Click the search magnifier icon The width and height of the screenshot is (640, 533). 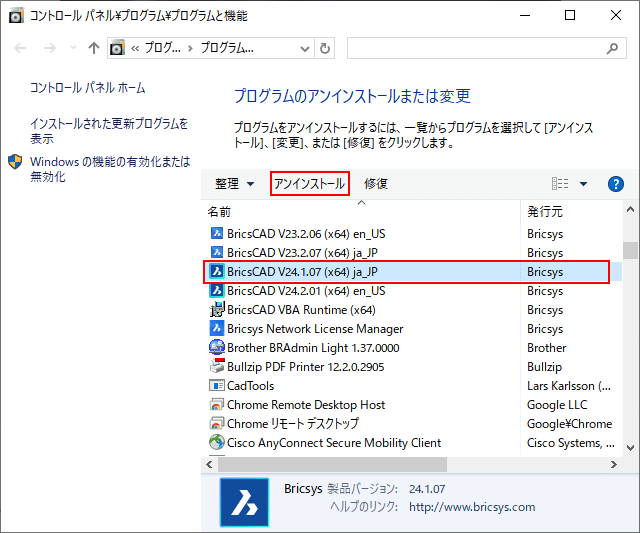click(x=612, y=49)
